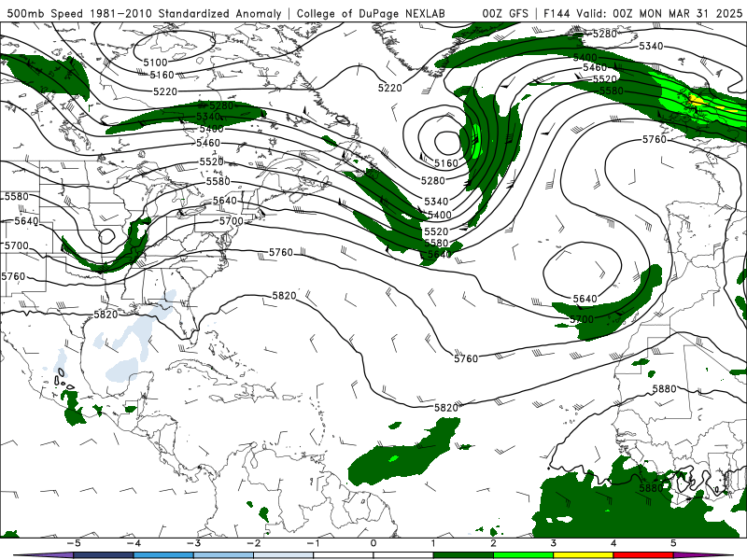This screenshot has height=560, width=747.
Task: Click the "2" color bar tick label
Action: (x=494, y=543)
